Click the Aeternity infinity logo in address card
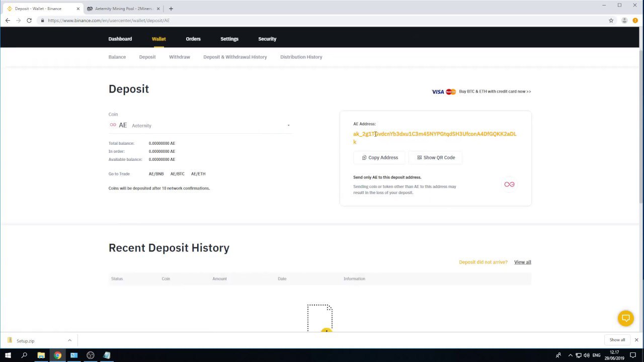The height and width of the screenshot is (362, 644). point(509,185)
